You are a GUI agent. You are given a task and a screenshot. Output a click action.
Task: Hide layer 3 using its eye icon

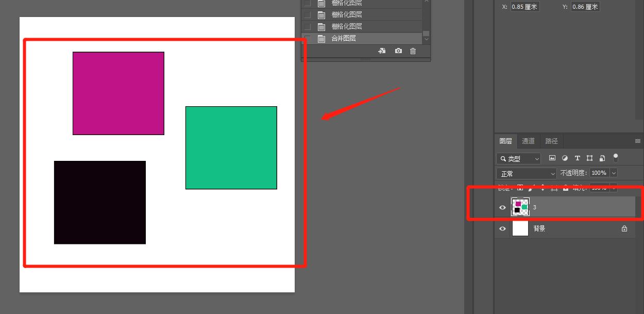coord(503,207)
